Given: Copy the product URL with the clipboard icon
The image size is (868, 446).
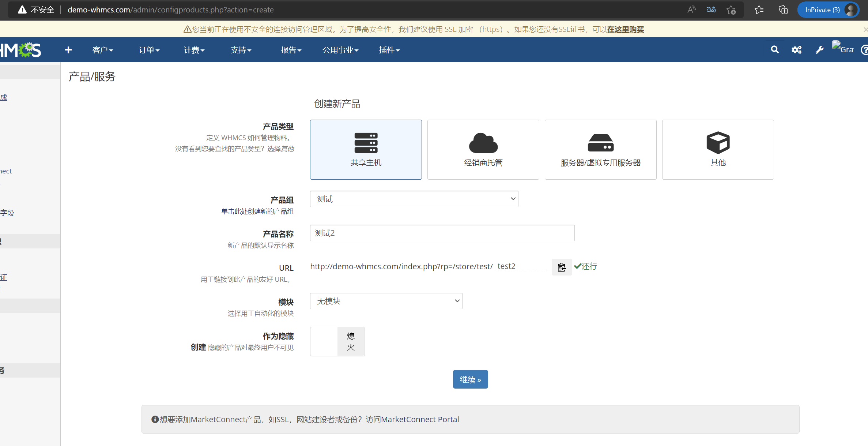Looking at the screenshot, I should (562, 267).
